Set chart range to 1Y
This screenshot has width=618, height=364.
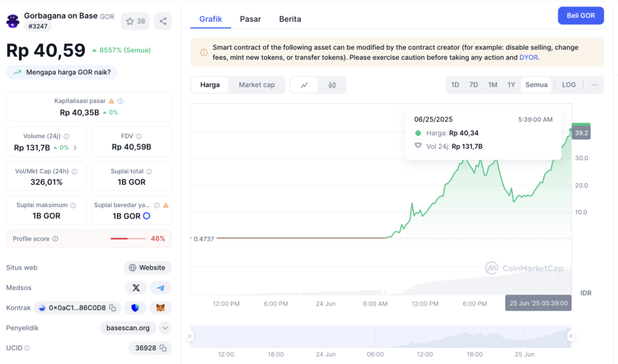[x=511, y=85]
